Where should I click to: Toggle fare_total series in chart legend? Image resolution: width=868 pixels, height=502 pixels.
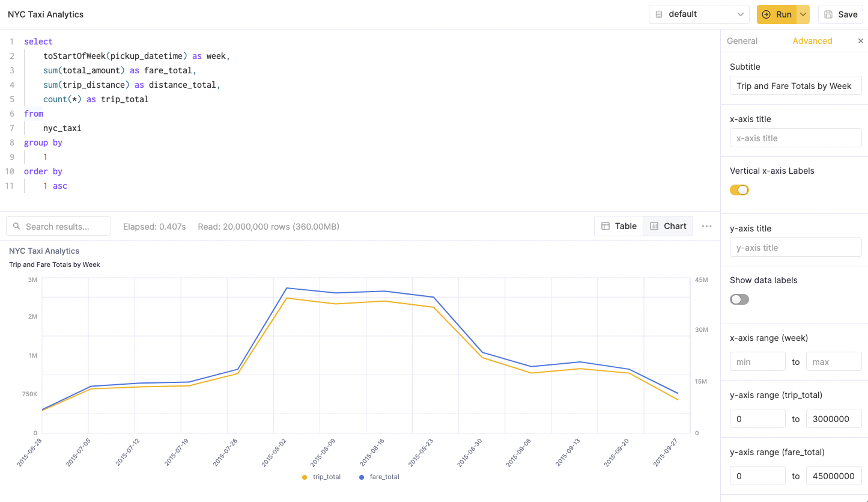click(x=379, y=477)
